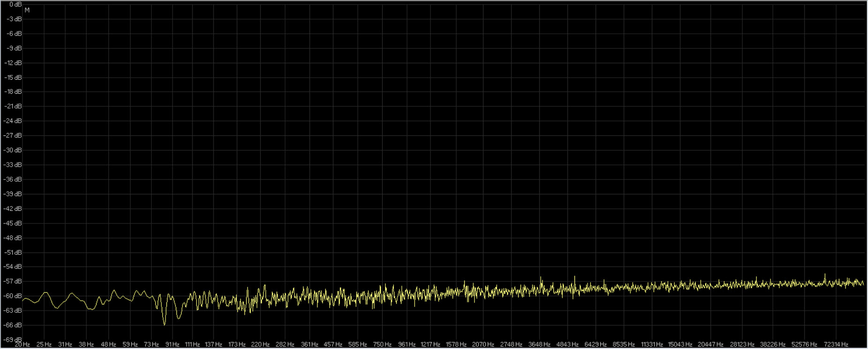Click the -30 dB amplitude label
Viewport: 868px width, 349px height.
pyautogui.click(x=13, y=150)
